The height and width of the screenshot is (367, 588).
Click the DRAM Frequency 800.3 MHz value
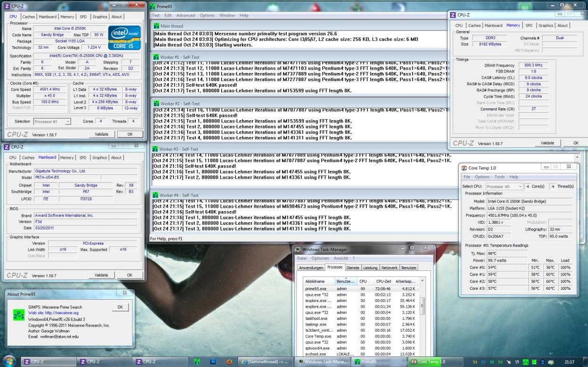[533, 65]
